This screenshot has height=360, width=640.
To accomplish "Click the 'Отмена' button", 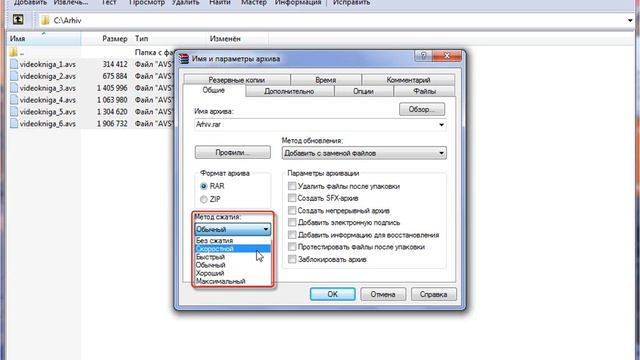I will (383, 294).
